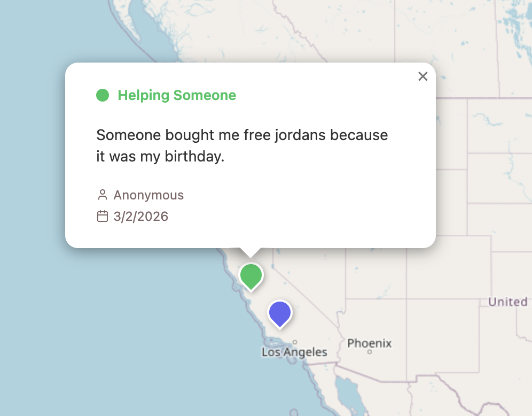Click the date 3/2/2026 in the popup

[x=140, y=216]
